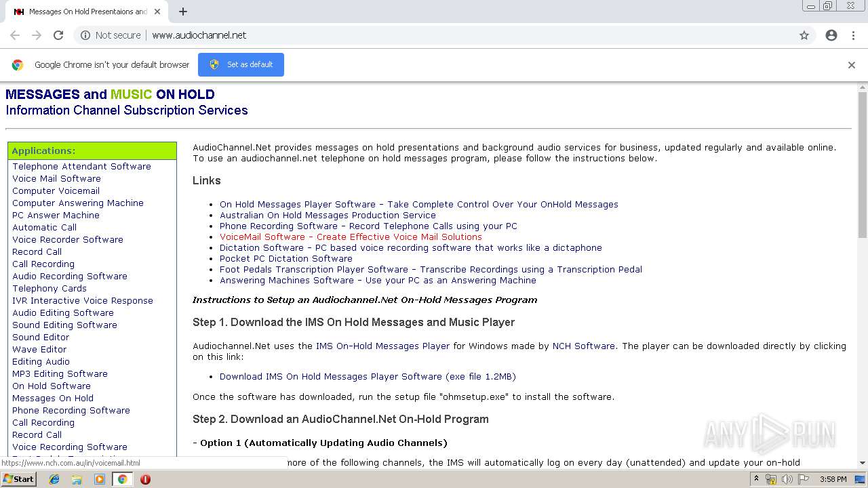The height and width of the screenshot is (488, 868).
Task: Switch to Chrome taskbar icon
Action: 122,479
